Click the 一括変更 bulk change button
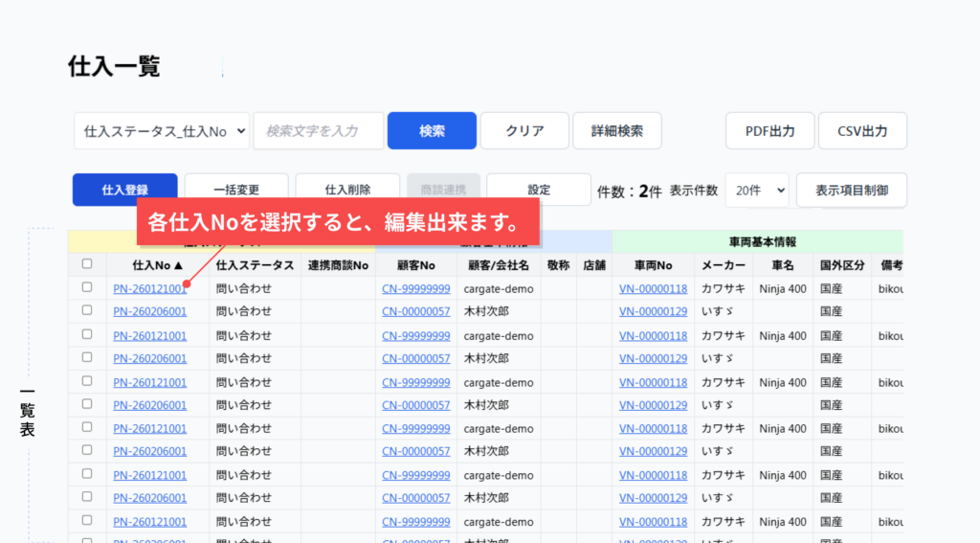The image size is (980, 543). pos(236,190)
